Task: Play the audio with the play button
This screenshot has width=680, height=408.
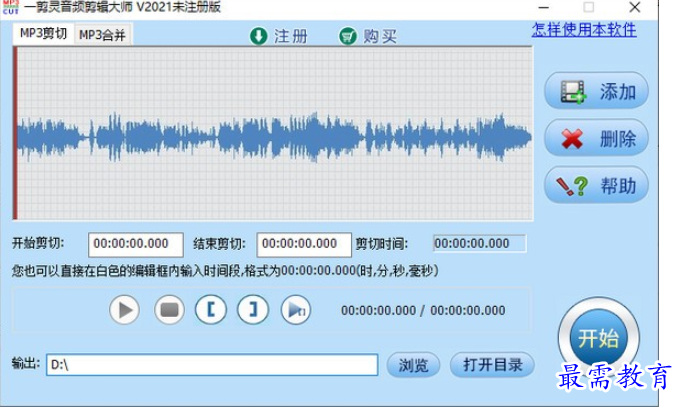Action: 124,310
